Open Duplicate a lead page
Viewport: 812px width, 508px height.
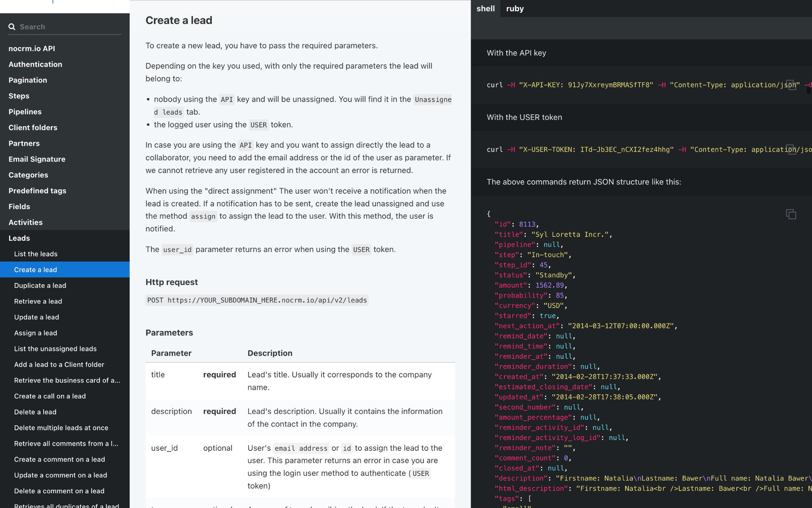click(40, 285)
